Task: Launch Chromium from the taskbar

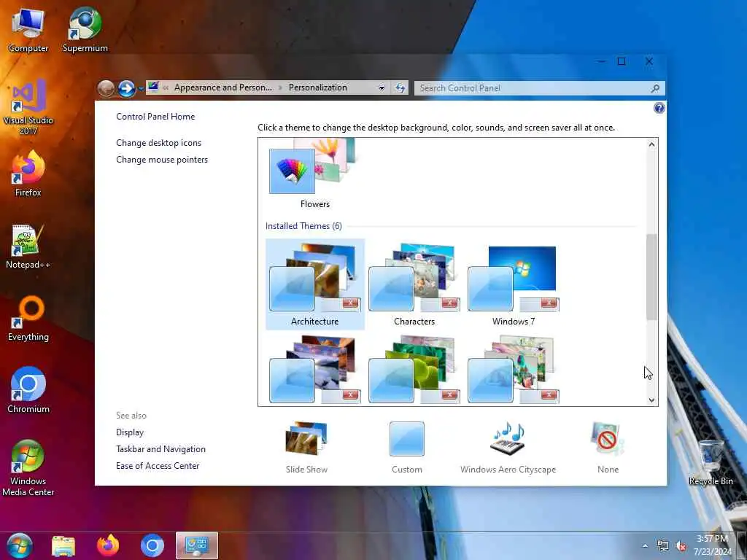Action: point(152,545)
